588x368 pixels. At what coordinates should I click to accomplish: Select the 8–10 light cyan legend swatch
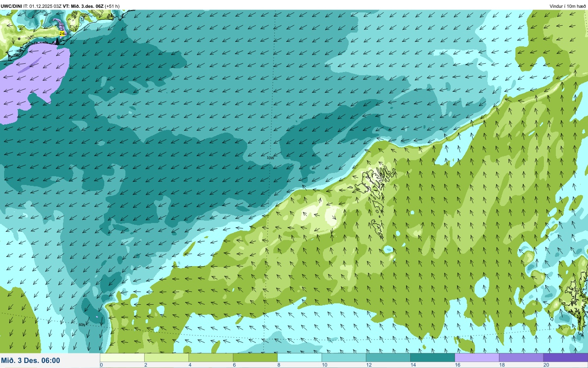pos(300,357)
